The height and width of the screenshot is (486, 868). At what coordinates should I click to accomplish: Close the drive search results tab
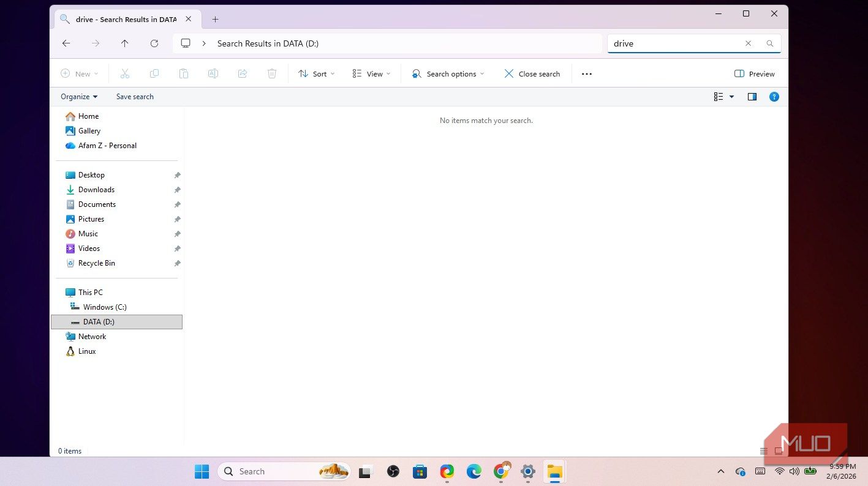tap(188, 19)
